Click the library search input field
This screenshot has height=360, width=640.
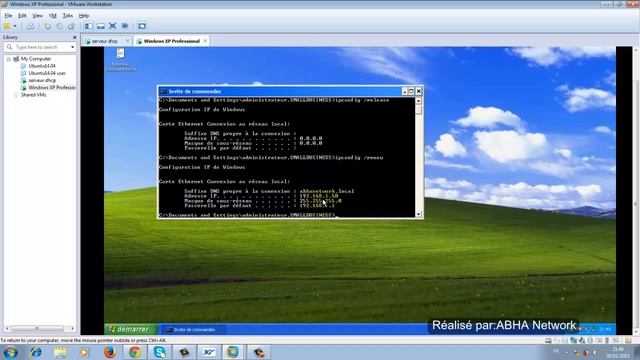(41, 47)
